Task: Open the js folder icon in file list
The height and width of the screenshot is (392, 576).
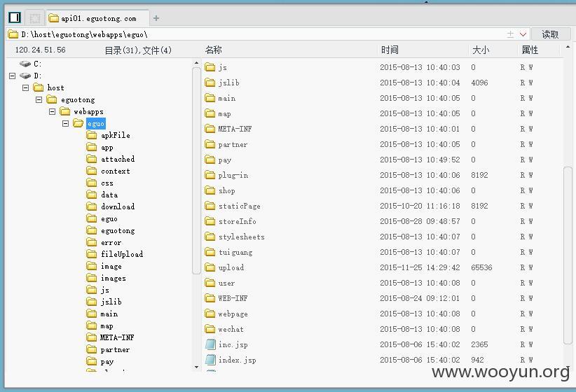Action: click(210, 67)
